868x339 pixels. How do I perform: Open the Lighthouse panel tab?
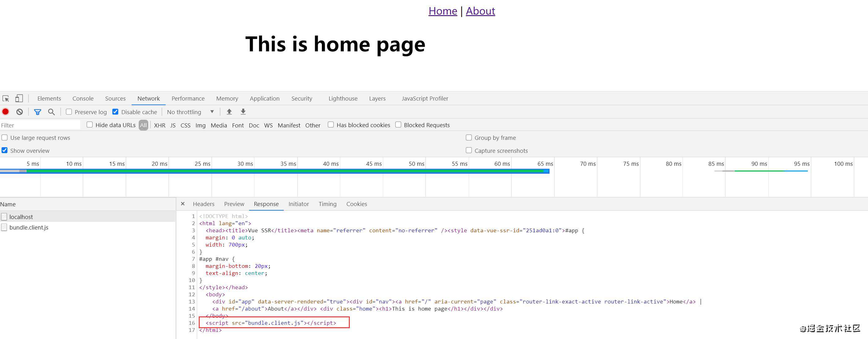coord(343,98)
